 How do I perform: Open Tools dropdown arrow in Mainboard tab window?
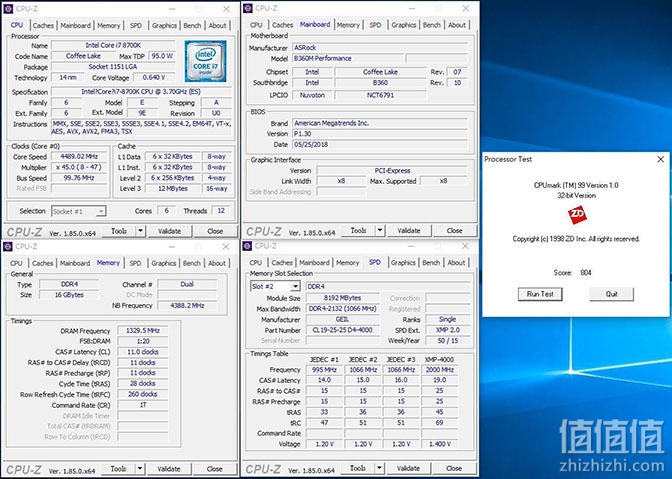pyautogui.click(x=380, y=231)
